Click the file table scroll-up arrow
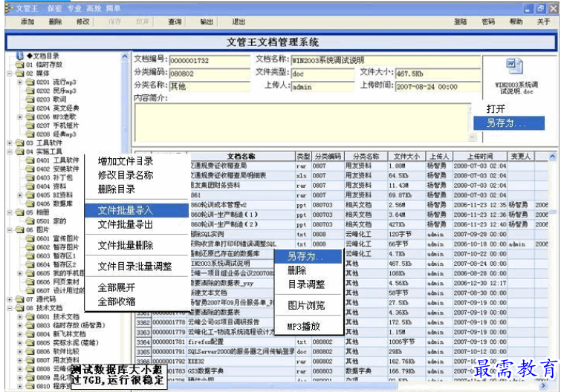 [552, 157]
